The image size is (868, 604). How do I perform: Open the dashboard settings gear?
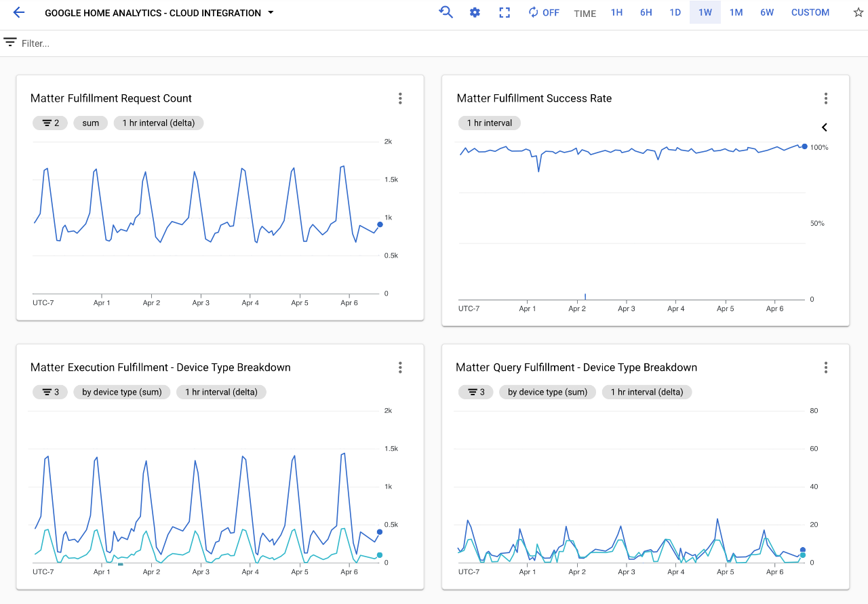[x=475, y=12]
